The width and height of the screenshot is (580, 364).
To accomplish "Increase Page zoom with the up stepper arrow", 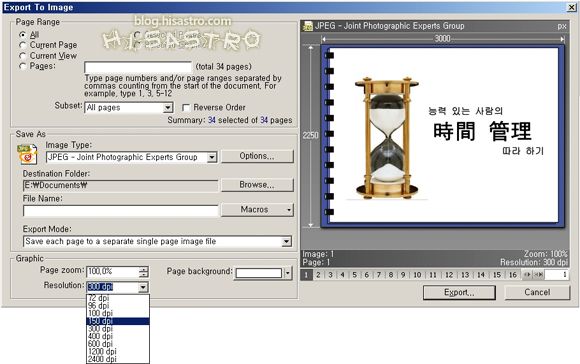I will click(144, 269).
